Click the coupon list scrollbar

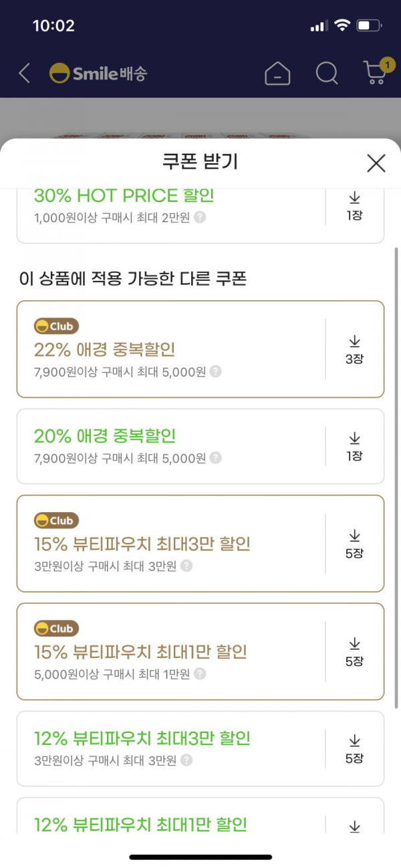[x=397, y=478]
